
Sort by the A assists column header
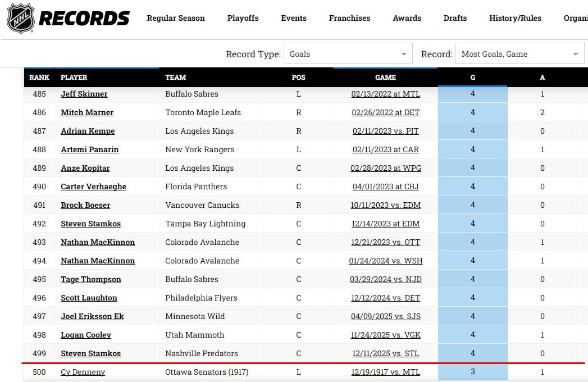tap(543, 78)
